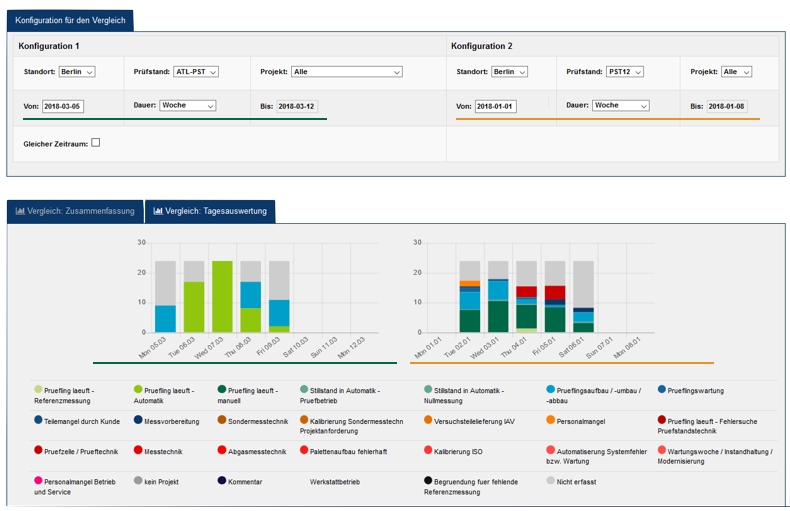Click the Bis date field 2018-03-12
This screenshot has width=790, height=511.
coord(297,106)
